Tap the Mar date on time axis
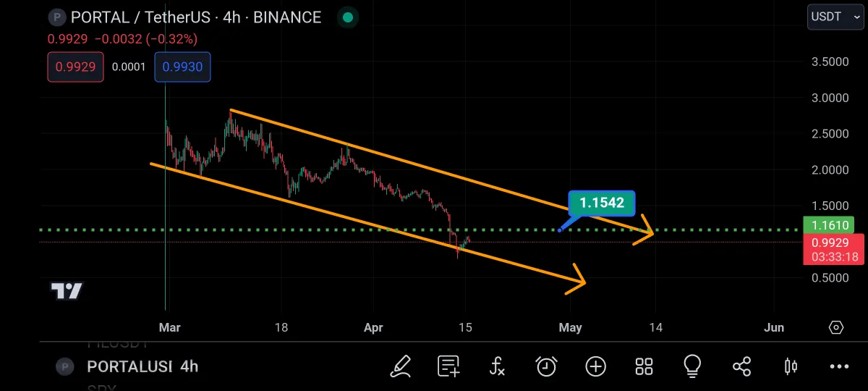 [x=169, y=327]
